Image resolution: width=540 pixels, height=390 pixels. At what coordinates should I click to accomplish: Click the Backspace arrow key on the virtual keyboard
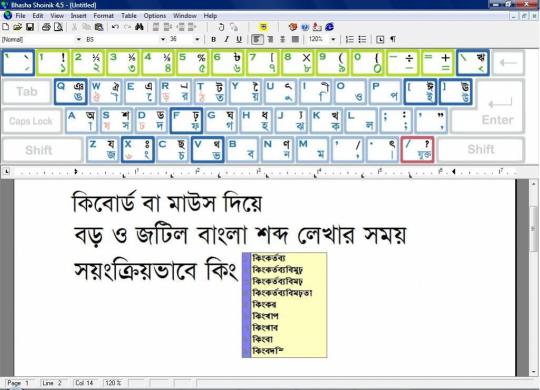coord(508,63)
